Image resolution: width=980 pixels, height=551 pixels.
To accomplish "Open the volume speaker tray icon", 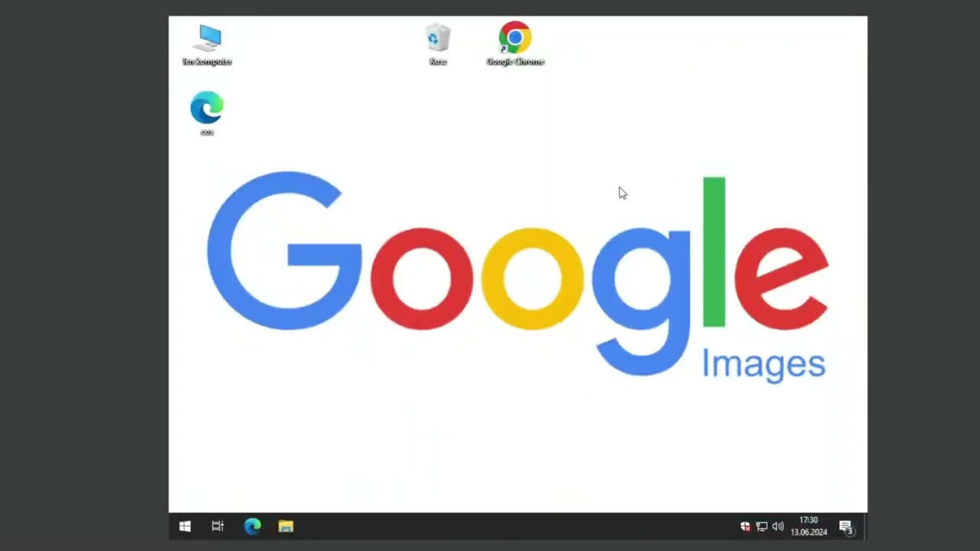I will (778, 527).
